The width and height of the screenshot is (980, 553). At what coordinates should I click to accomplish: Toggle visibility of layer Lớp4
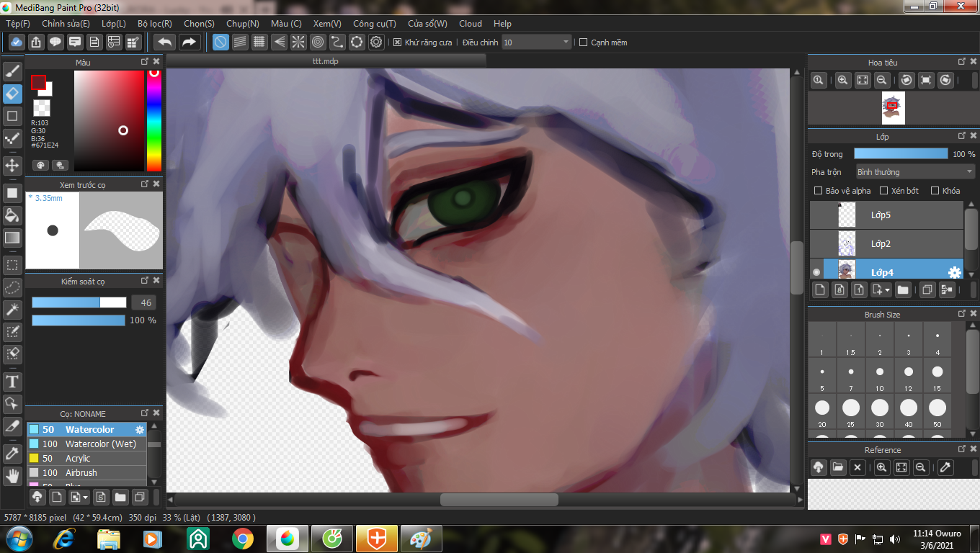point(816,272)
